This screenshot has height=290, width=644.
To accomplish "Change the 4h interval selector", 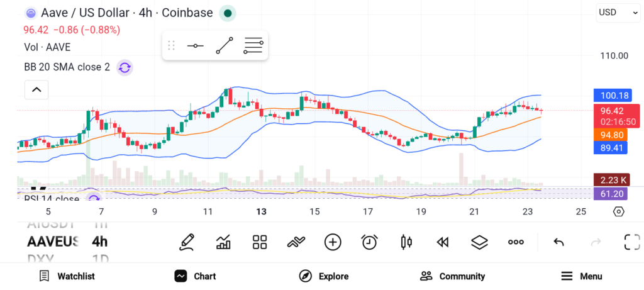I will point(100,242).
